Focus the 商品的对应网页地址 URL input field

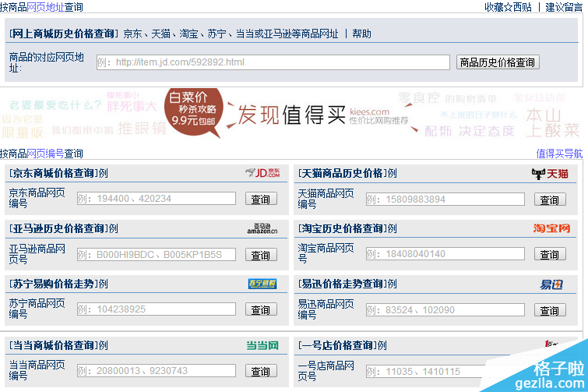(x=273, y=62)
